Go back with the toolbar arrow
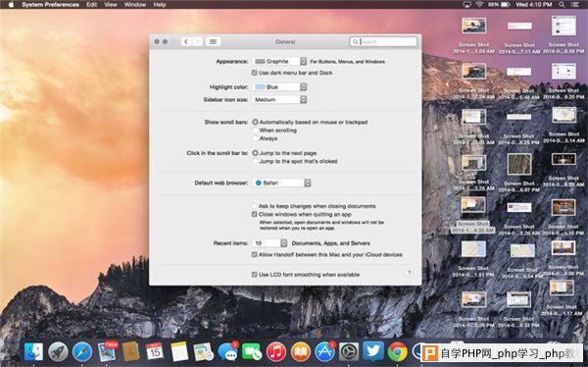 click(x=186, y=41)
